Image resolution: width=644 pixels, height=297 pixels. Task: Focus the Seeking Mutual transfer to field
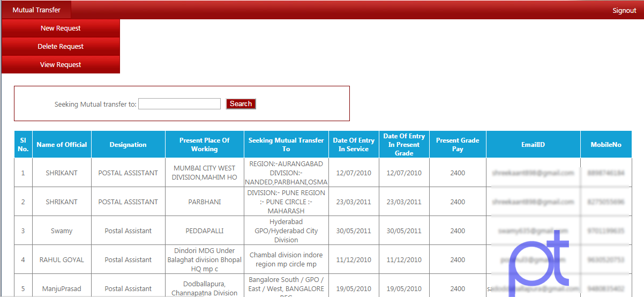tap(179, 104)
